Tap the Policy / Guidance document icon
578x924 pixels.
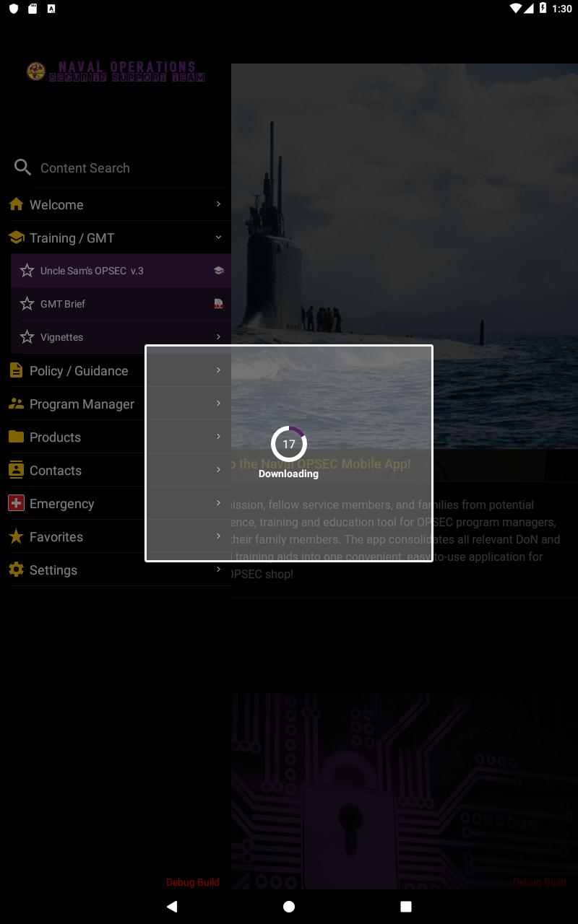pos(16,370)
